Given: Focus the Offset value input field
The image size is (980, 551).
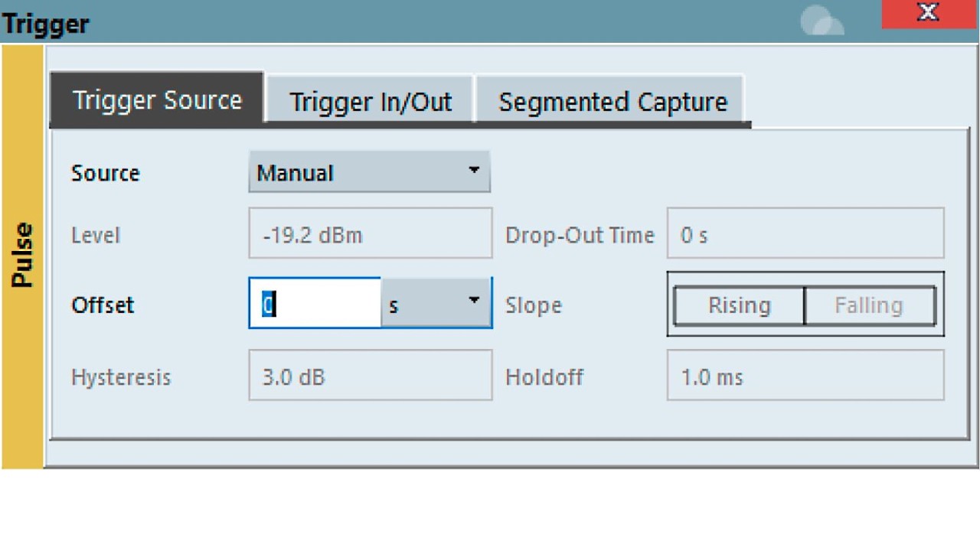Looking at the screenshot, I should click(x=315, y=304).
